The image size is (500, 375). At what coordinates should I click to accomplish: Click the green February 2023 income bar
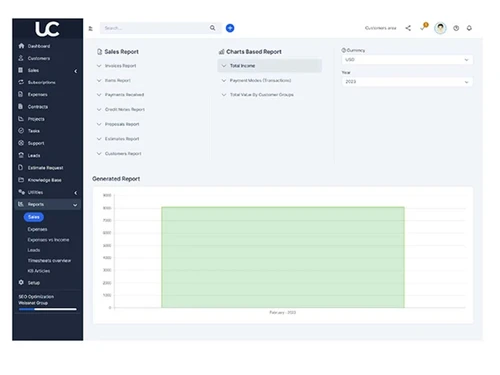(x=283, y=257)
